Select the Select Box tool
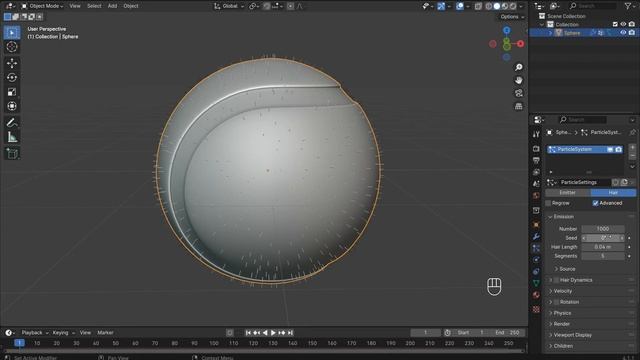This screenshot has height=360, width=640. (12, 32)
